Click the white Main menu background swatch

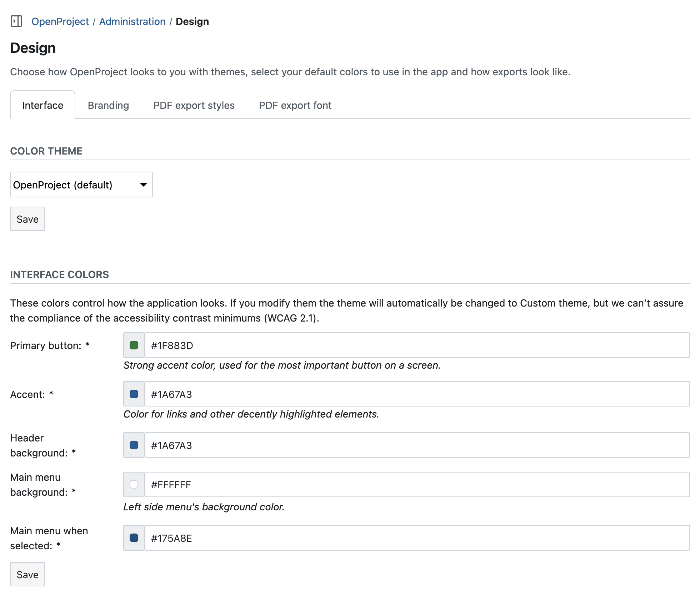point(134,484)
